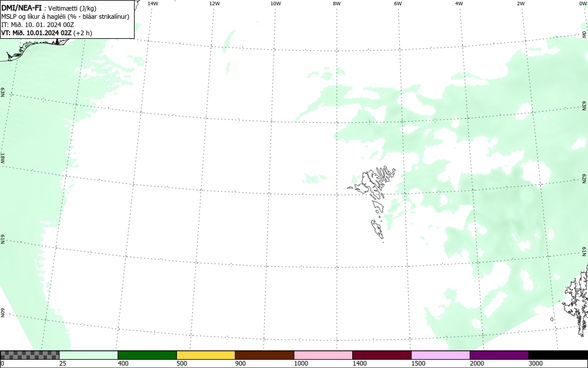
Task: Click the yellow 500–900 legend swatch
Action: (206, 355)
